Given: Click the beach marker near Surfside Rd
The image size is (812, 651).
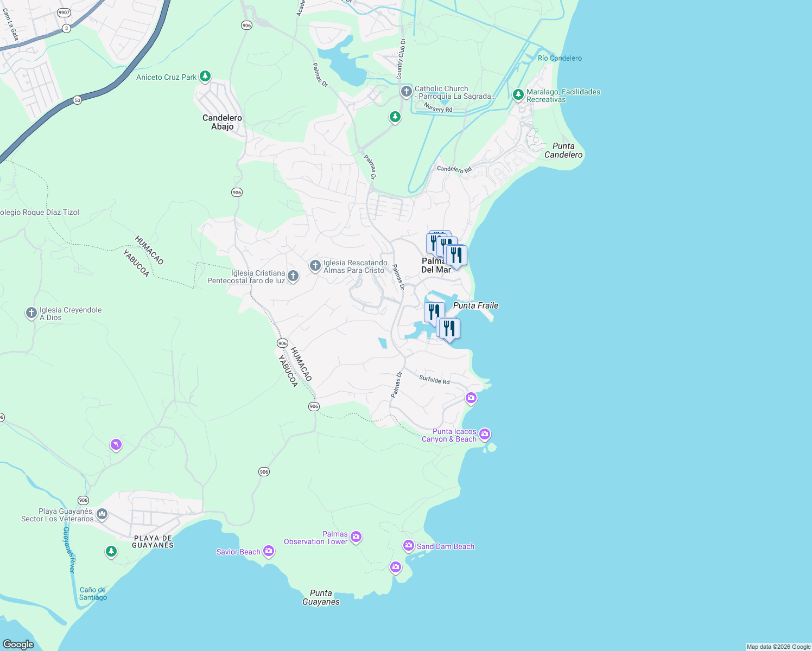Looking at the screenshot, I should tap(470, 398).
